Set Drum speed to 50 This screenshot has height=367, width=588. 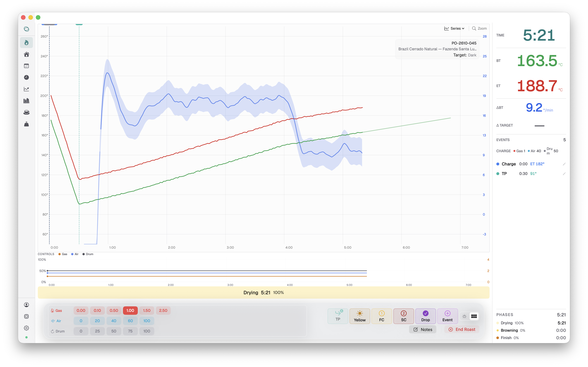(114, 331)
